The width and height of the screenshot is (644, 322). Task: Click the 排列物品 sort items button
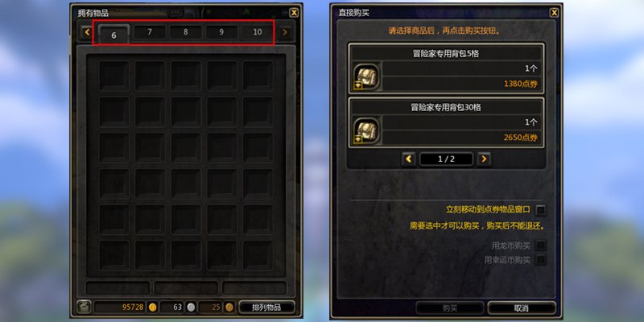(x=266, y=308)
